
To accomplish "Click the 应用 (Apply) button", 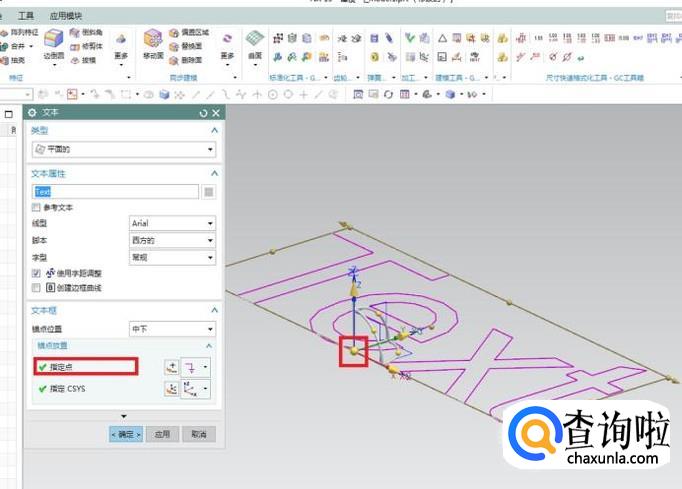I will 160,434.
